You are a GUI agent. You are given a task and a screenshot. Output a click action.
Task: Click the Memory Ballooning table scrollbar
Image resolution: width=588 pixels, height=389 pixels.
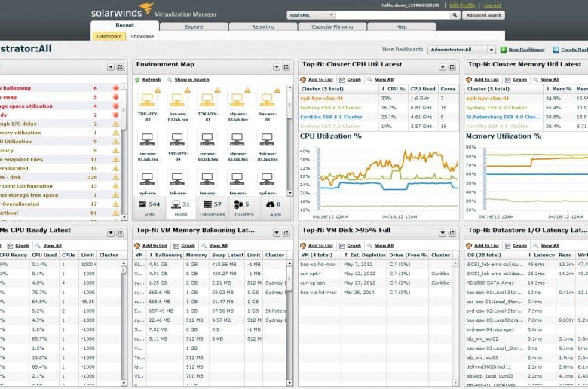pos(289,323)
